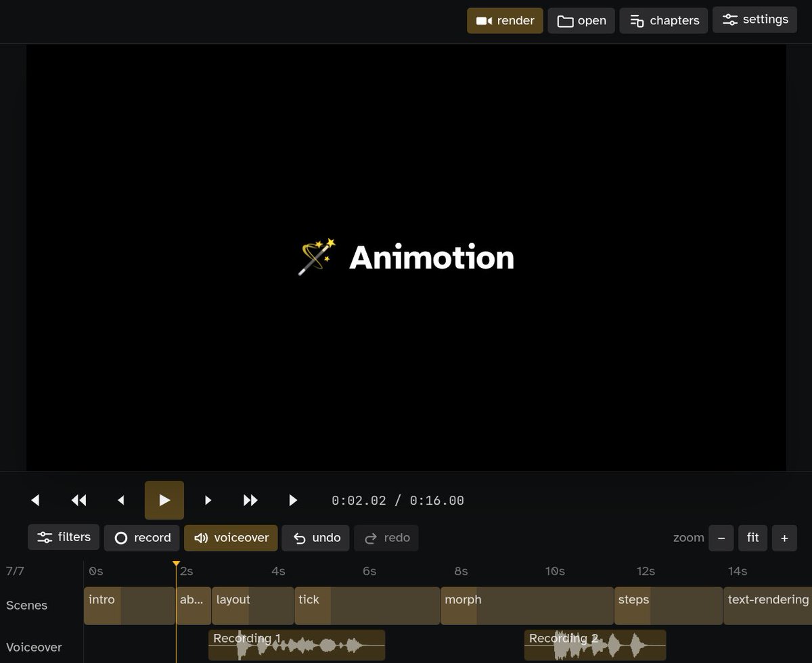Zoom out the timeline with minus
Viewport: 812px width, 663px height.
point(721,538)
